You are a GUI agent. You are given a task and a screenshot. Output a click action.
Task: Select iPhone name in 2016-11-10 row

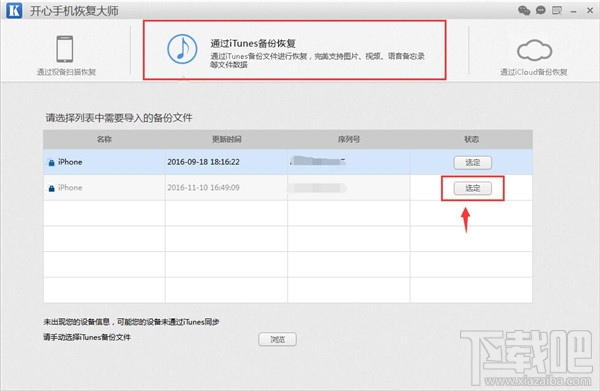[x=70, y=187]
